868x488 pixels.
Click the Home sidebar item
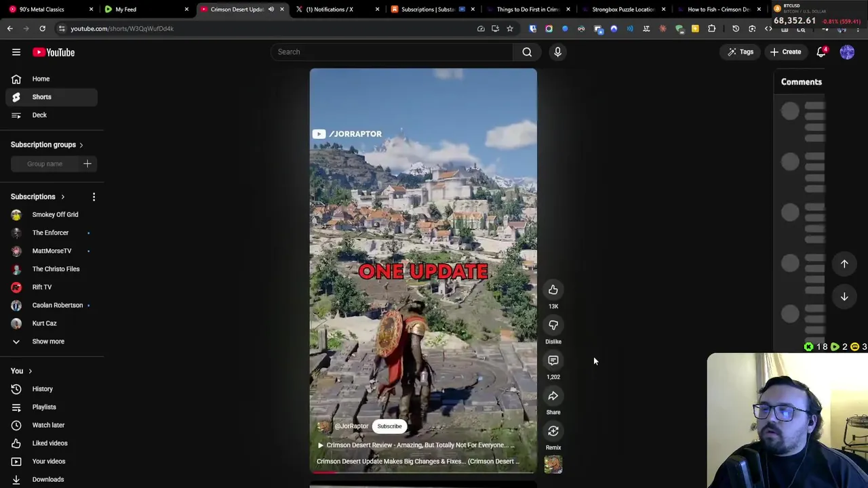pos(52,79)
